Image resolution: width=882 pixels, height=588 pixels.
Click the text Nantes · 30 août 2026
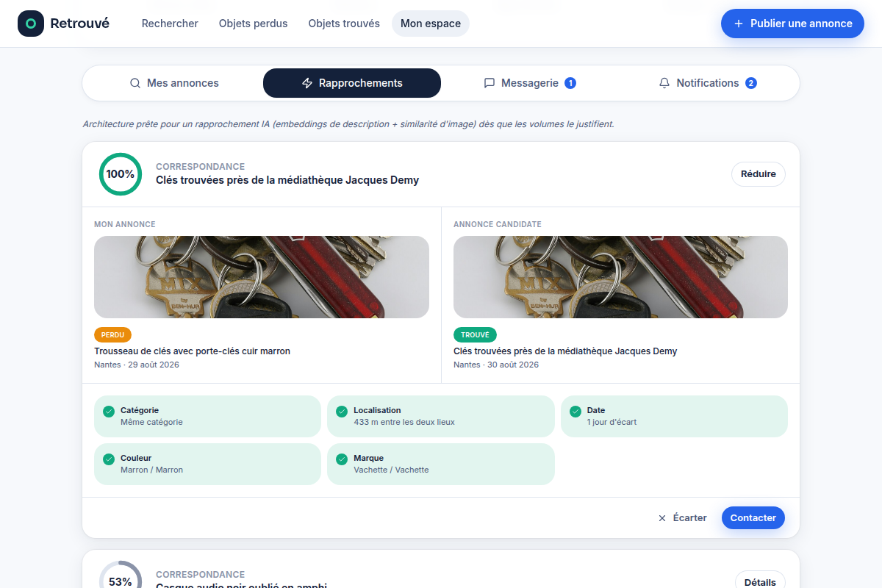coord(496,365)
